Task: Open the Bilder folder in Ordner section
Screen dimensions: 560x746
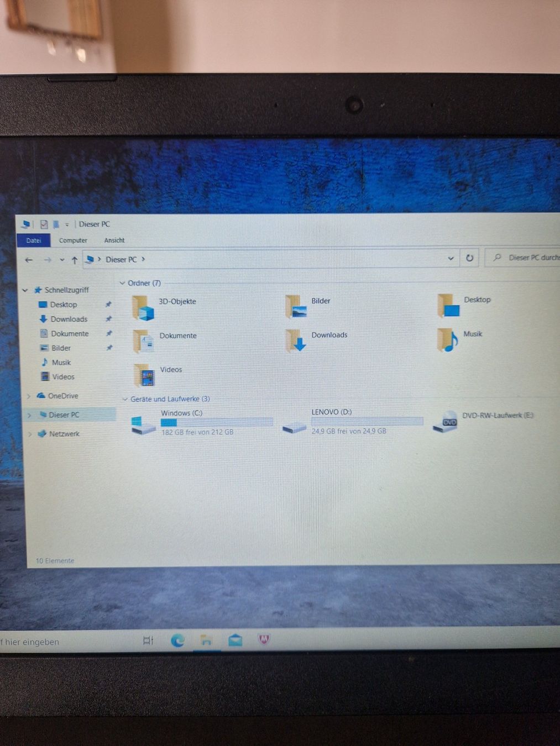Action: click(308, 307)
